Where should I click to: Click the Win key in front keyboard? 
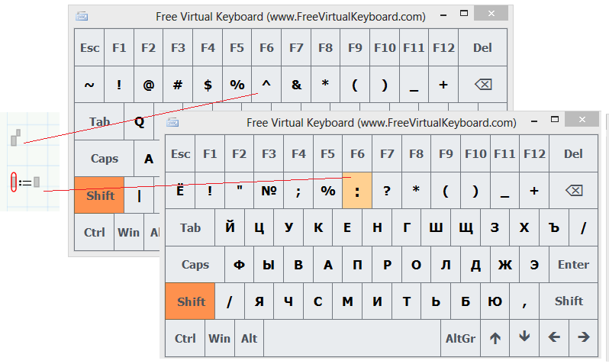(x=220, y=338)
